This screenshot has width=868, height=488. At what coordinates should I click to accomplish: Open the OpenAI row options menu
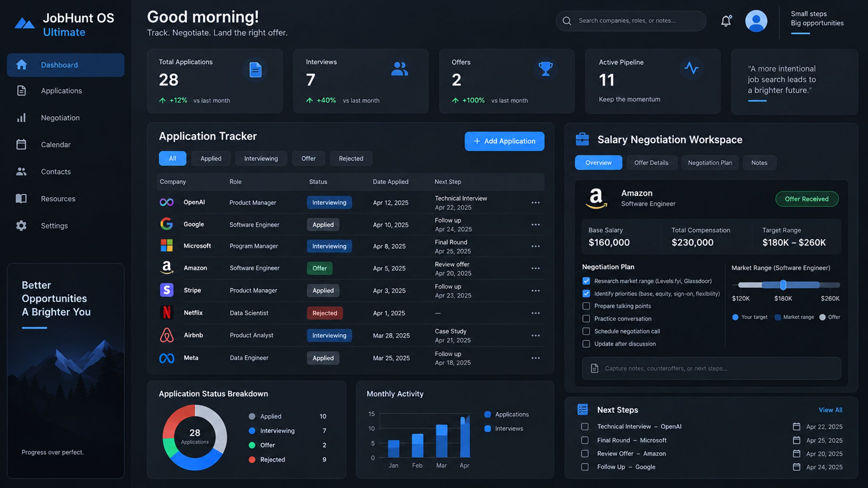536,203
